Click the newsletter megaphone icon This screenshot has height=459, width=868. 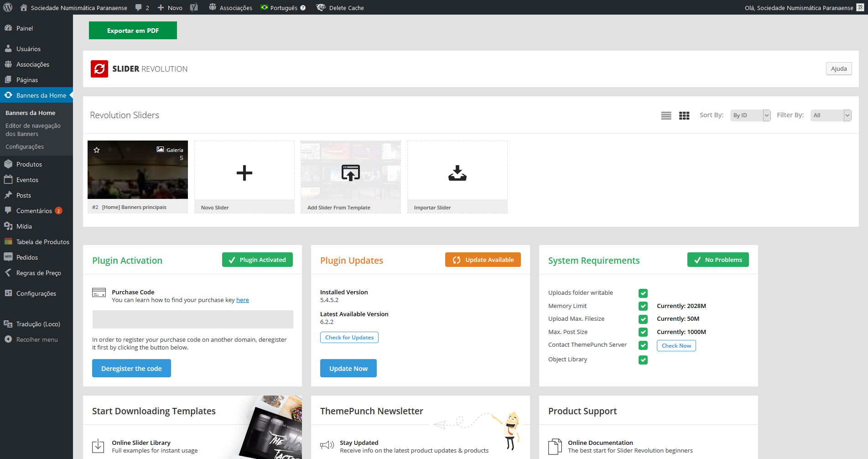tap(327, 445)
